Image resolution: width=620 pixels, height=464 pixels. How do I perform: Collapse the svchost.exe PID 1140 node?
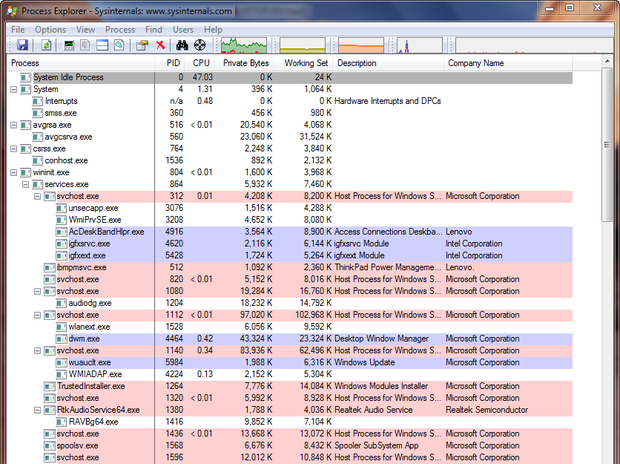pyautogui.click(x=37, y=350)
